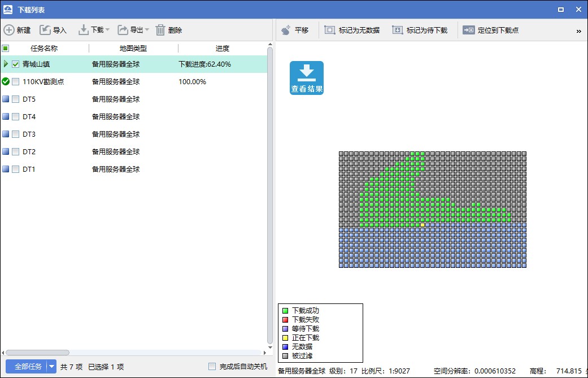Click the 100.00% progress cell

pos(193,82)
